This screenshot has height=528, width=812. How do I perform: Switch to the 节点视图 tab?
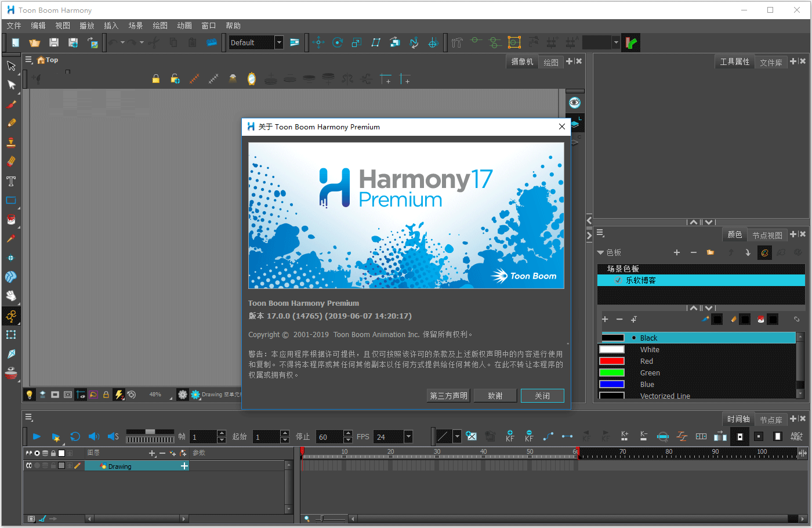(767, 235)
